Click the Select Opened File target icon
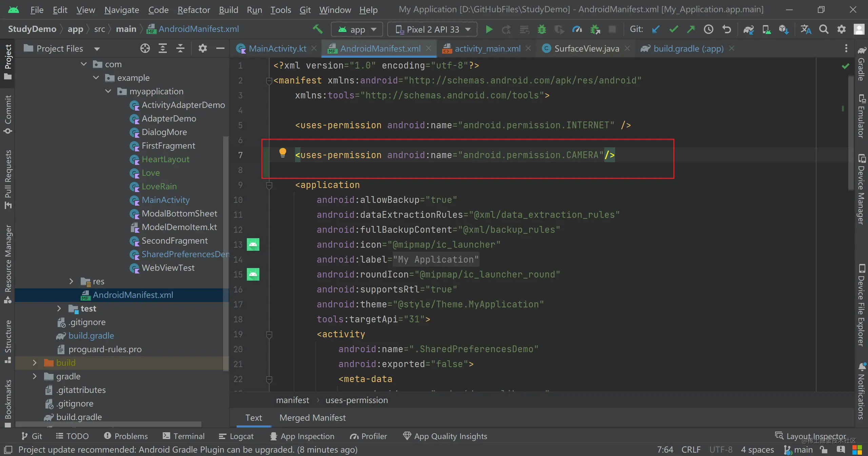The height and width of the screenshot is (456, 868). tap(145, 49)
